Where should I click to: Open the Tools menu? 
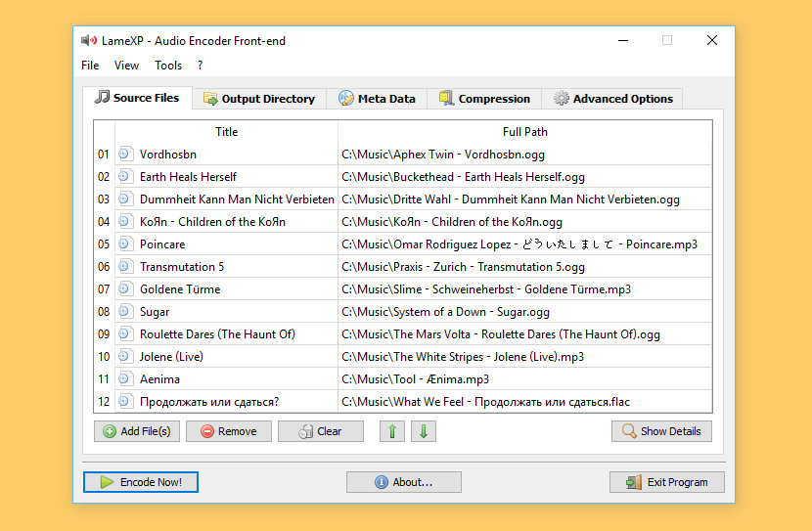[168, 66]
